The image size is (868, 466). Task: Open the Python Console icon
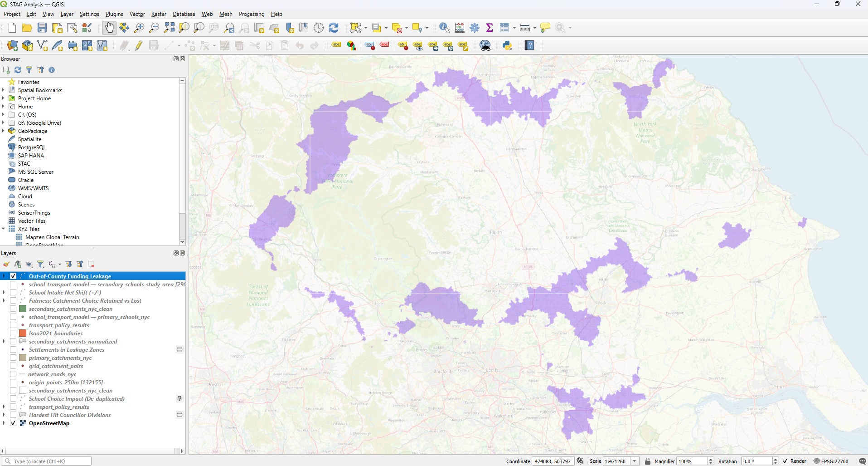[x=507, y=45]
